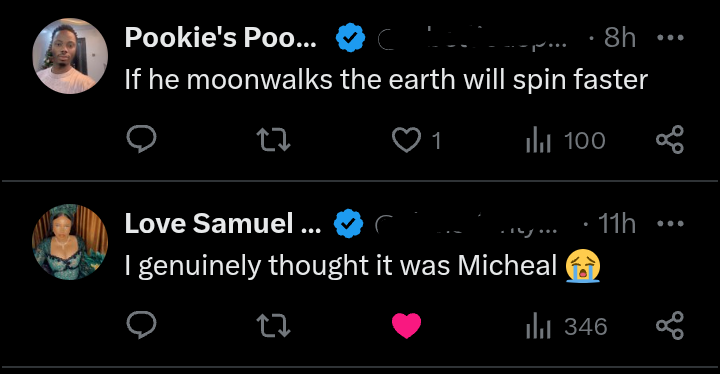Reply to Love Samuel's tweet
The width and height of the screenshot is (720, 374).
coord(141,325)
